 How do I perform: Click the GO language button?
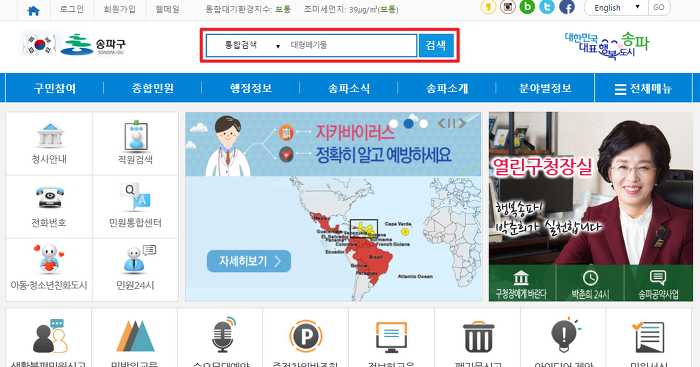659,8
